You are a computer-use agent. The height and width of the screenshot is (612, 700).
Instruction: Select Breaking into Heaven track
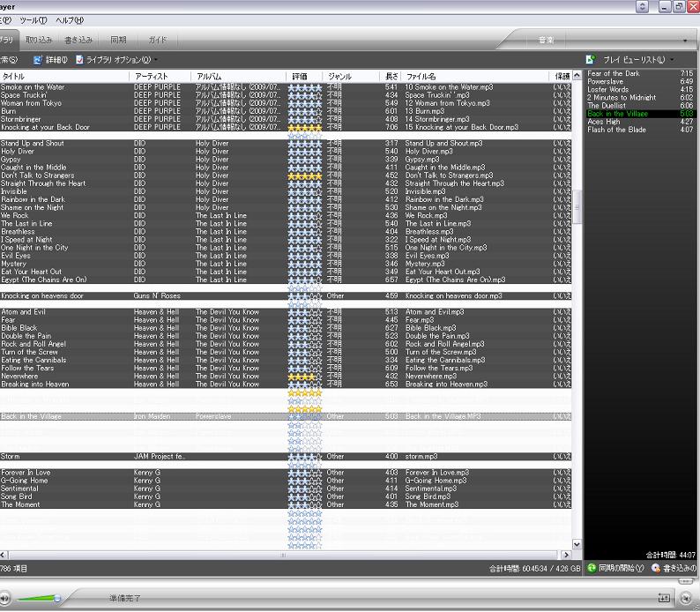pyautogui.click(x=34, y=384)
